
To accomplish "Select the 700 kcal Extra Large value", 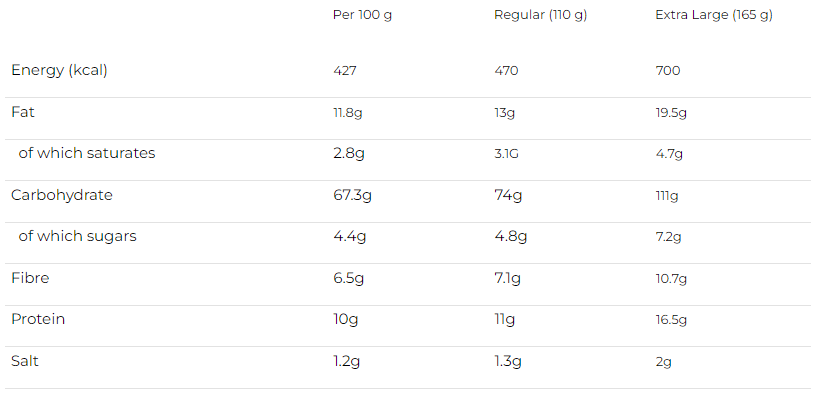I will [667, 71].
